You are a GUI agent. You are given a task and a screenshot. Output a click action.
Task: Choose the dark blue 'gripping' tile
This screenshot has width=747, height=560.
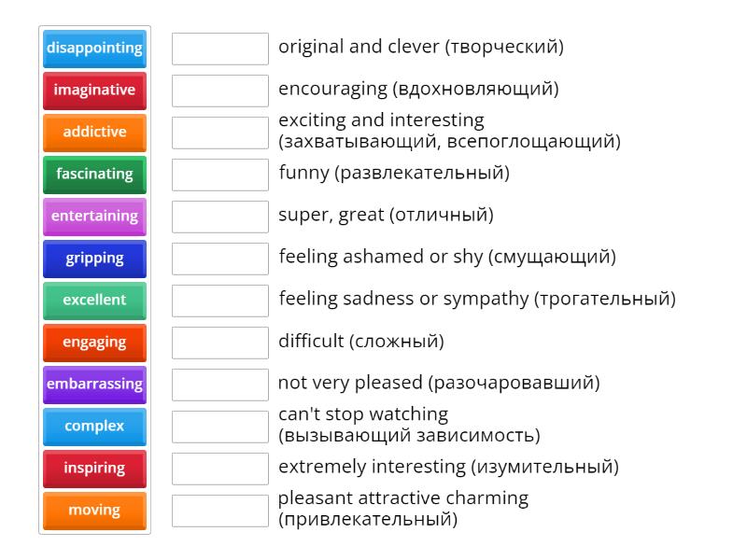[x=94, y=259]
